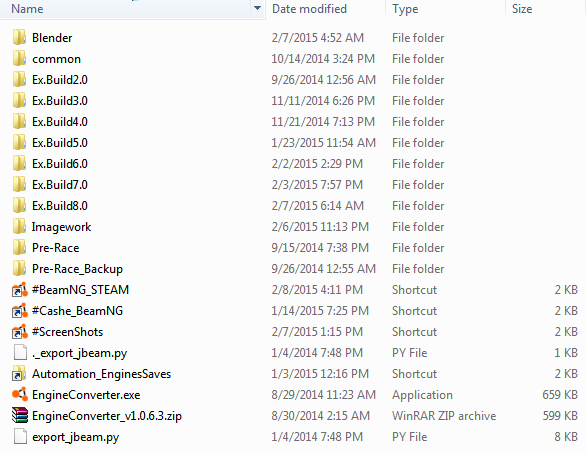Click the Ex.Build5.0 folder name
586x452 pixels.
tap(60, 143)
